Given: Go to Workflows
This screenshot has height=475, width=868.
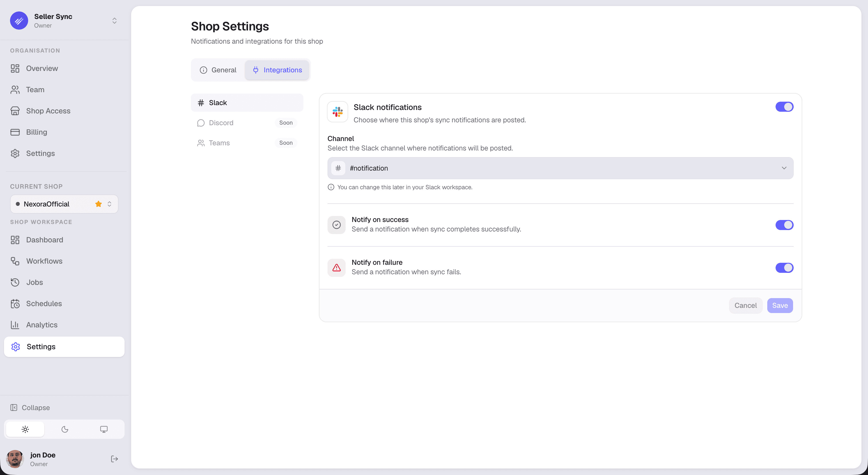Looking at the screenshot, I should 64,261.
